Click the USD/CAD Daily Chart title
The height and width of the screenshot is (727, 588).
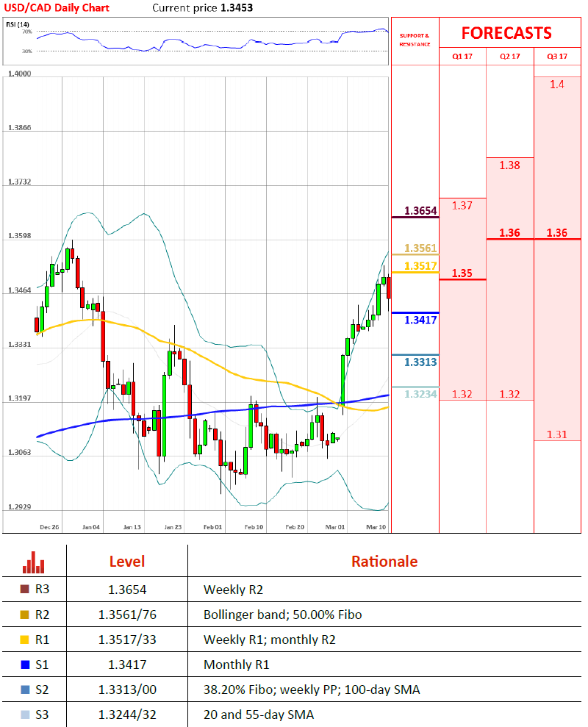coord(57,8)
